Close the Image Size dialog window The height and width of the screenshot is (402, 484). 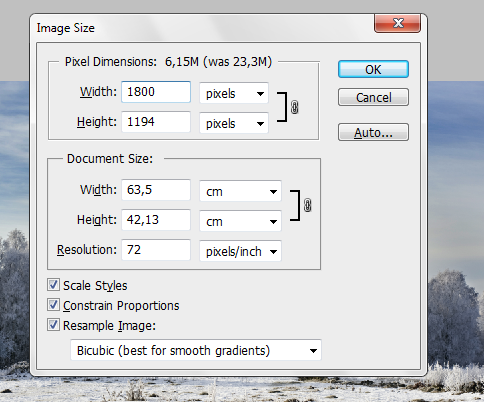tap(398, 23)
